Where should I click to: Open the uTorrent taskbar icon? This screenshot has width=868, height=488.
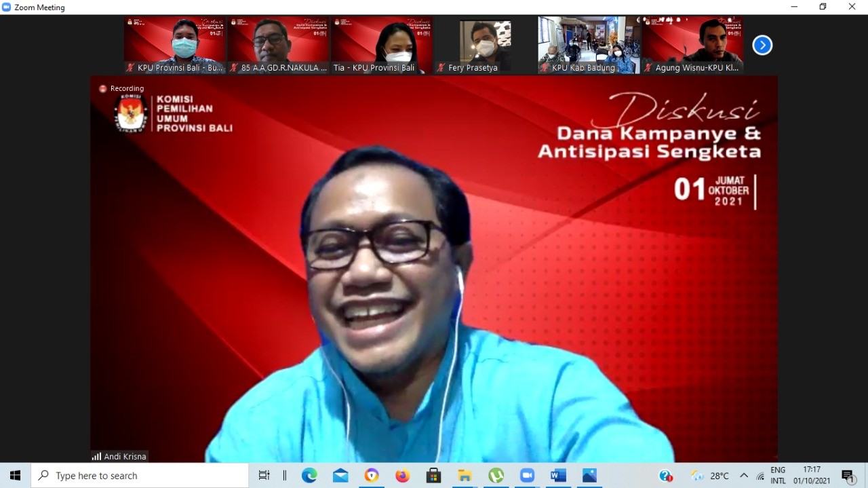click(x=496, y=476)
